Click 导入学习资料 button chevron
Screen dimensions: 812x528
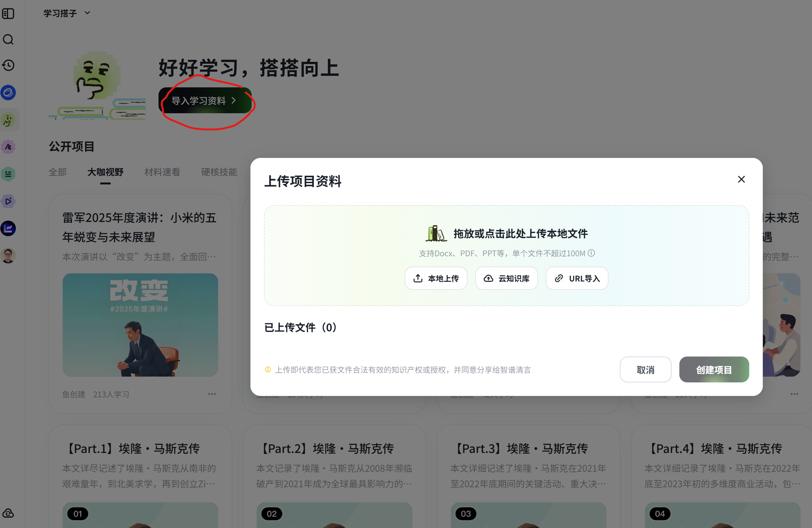click(x=234, y=100)
